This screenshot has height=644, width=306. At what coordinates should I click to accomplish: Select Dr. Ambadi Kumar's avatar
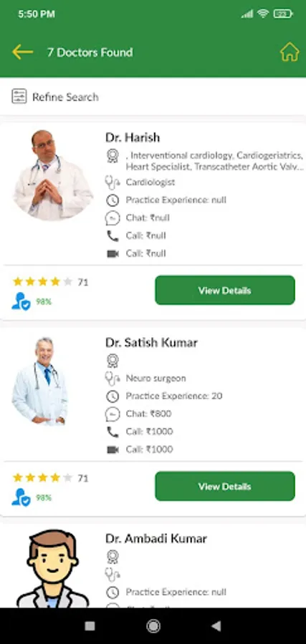52,568
